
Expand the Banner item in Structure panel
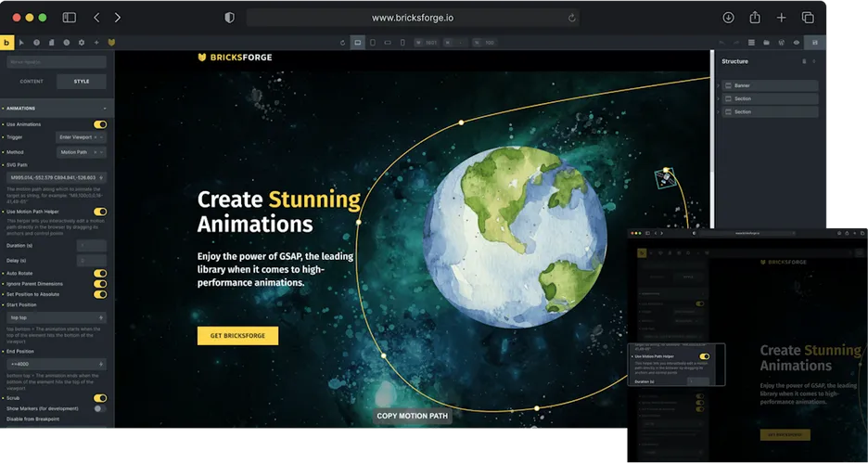[718, 85]
